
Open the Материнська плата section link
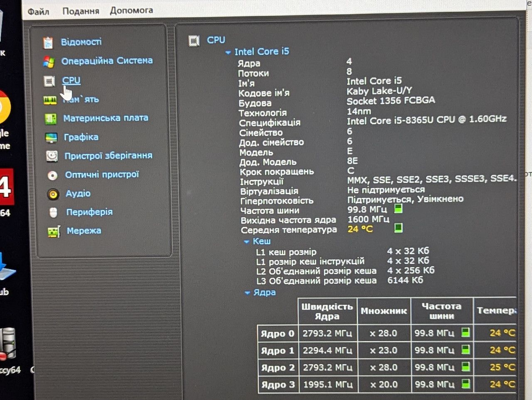[x=106, y=118]
